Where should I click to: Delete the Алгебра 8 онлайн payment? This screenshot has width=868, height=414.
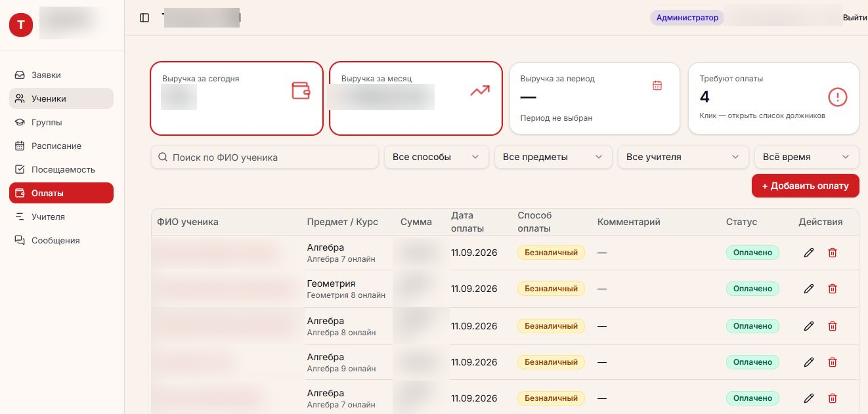[x=833, y=326]
